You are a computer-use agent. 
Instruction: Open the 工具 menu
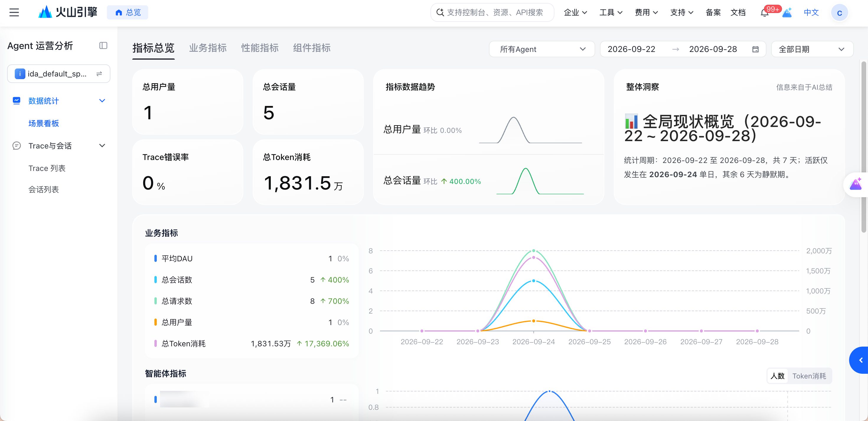(x=611, y=12)
